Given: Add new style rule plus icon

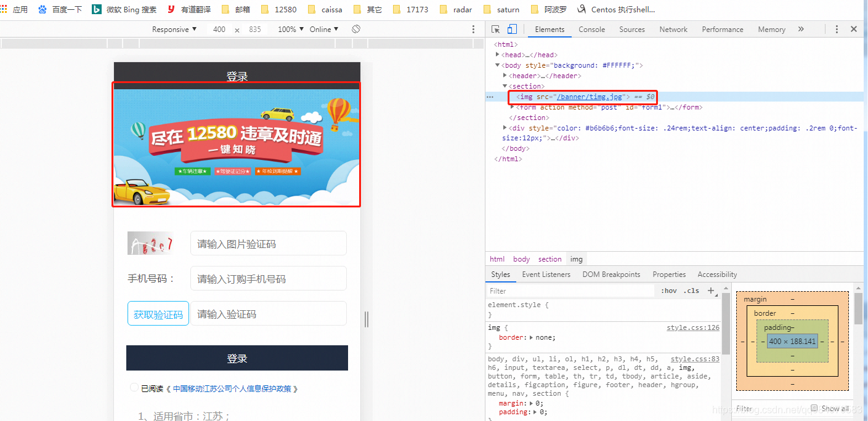Looking at the screenshot, I should pos(711,291).
